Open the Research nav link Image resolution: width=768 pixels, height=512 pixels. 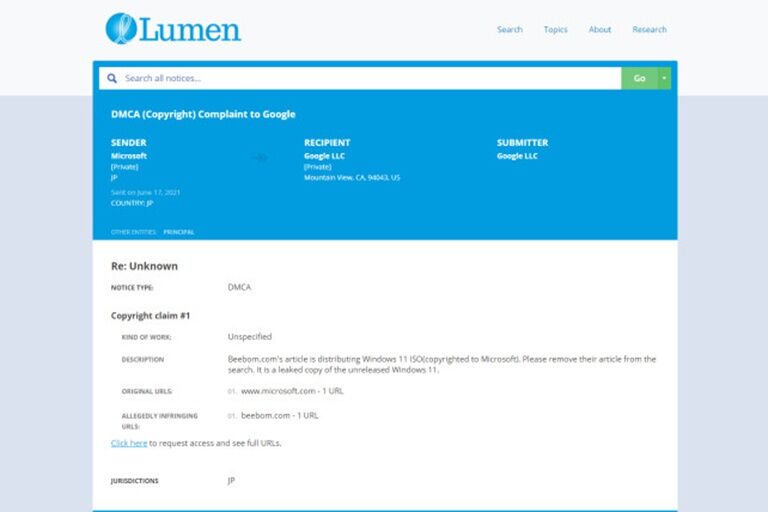(x=649, y=29)
